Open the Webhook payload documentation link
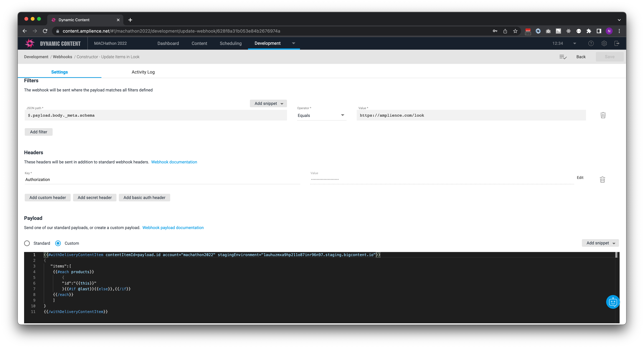Image resolution: width=644 pixels, height=348 pixels. [x=173, y=227]
